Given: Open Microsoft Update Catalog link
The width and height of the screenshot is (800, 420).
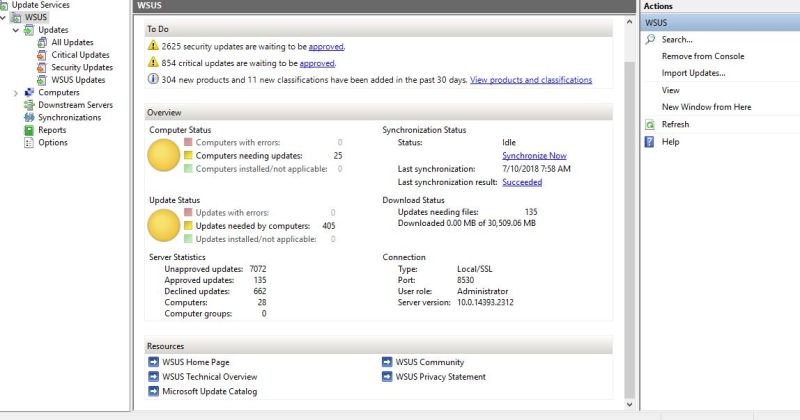Looking at the screenshot, I should coord(210,391).
